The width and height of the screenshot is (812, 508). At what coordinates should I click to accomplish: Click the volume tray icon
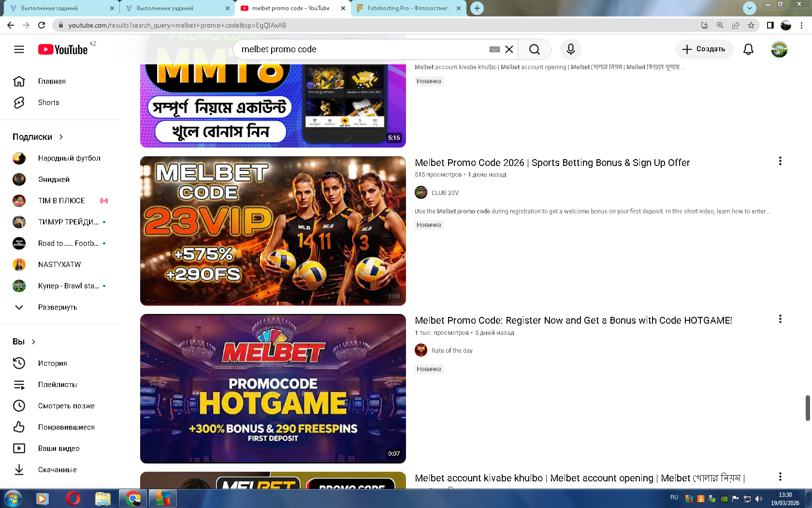[x=759, y=499]
